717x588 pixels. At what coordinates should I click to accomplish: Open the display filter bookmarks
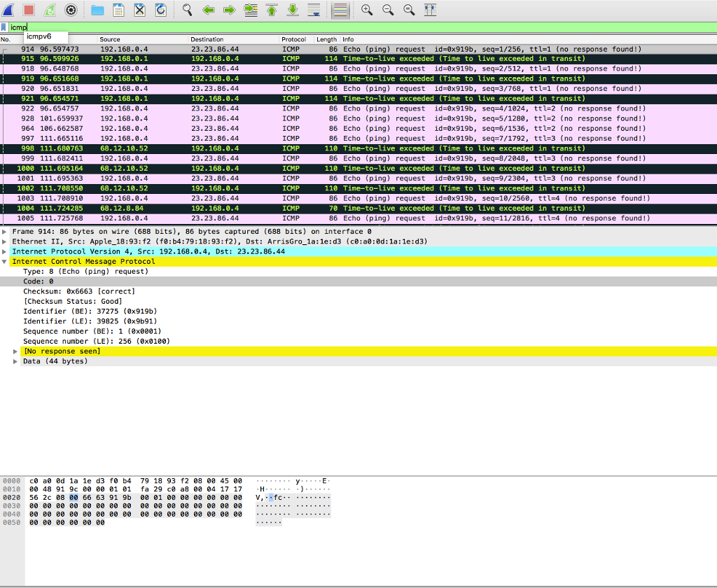[5, 27]
